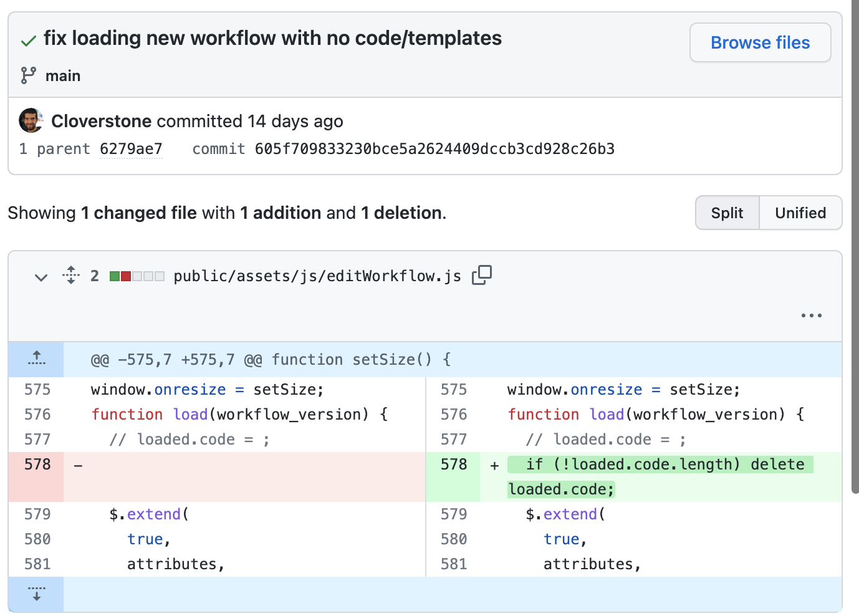Open the public/assets/js/editWorkflow.js file link
Image resolution: width=859 pixels, height=616 pixels.
pos(317,276)
